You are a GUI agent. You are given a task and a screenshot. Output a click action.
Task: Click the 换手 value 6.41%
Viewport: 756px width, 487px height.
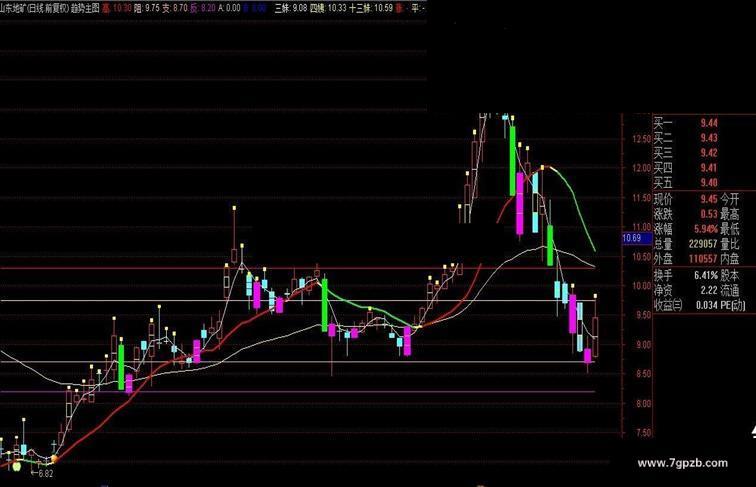(706, 276)
